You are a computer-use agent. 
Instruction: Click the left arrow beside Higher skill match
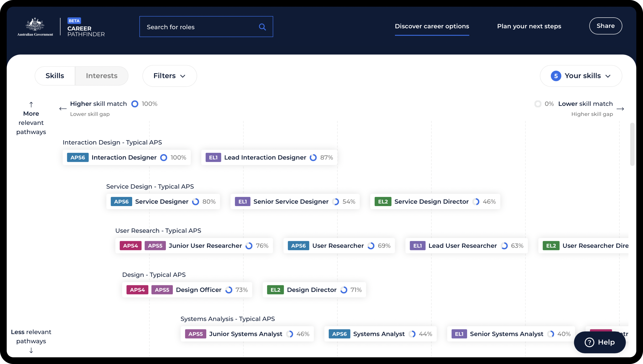[x=63, y=108]
